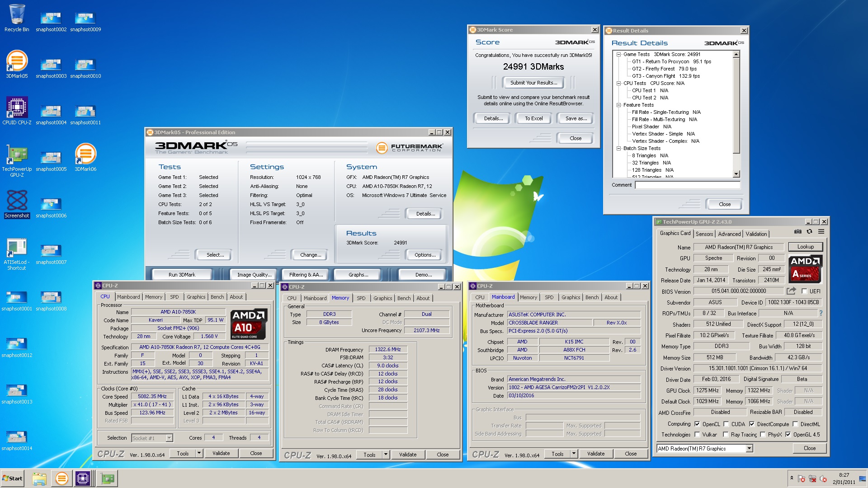Show hidden tray icons arrow
868x488 pixels.
pos(791,478)
